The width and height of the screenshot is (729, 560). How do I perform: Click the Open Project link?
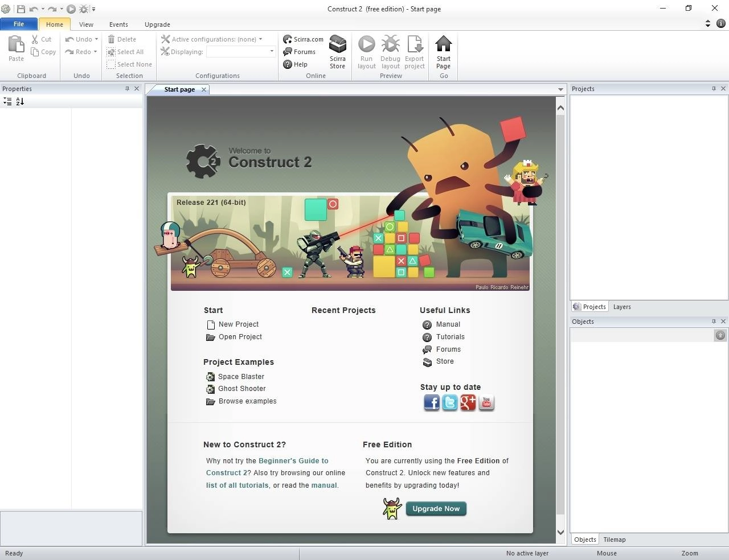tap(240, 337)
